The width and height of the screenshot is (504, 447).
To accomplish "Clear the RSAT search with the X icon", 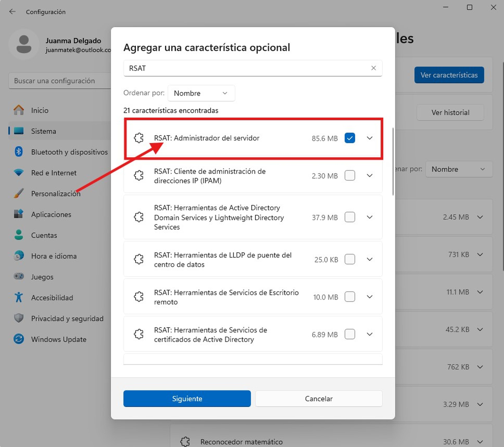I will (374, 68).
